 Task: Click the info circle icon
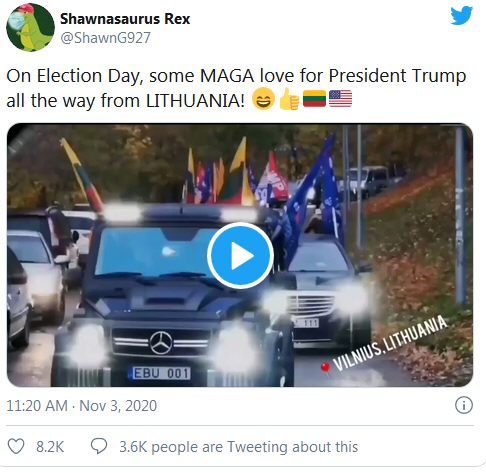point(464,405)
